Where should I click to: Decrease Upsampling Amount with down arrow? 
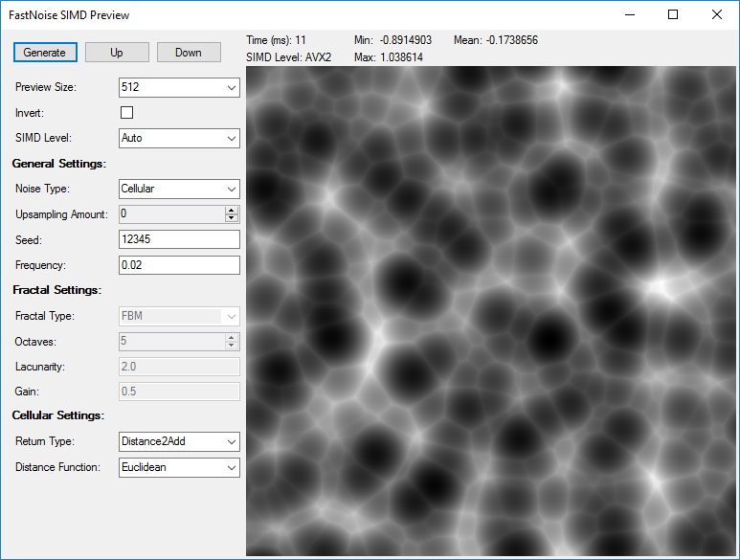coord(232,218)
